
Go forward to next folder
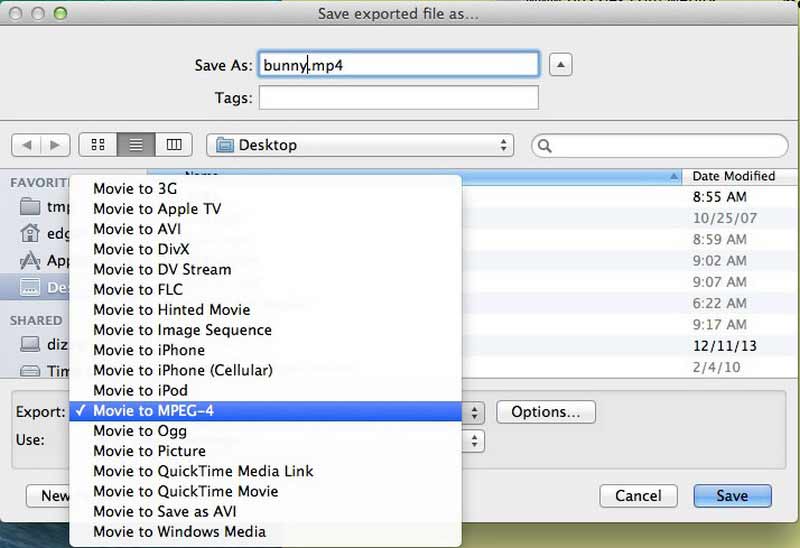pos(55,145)
